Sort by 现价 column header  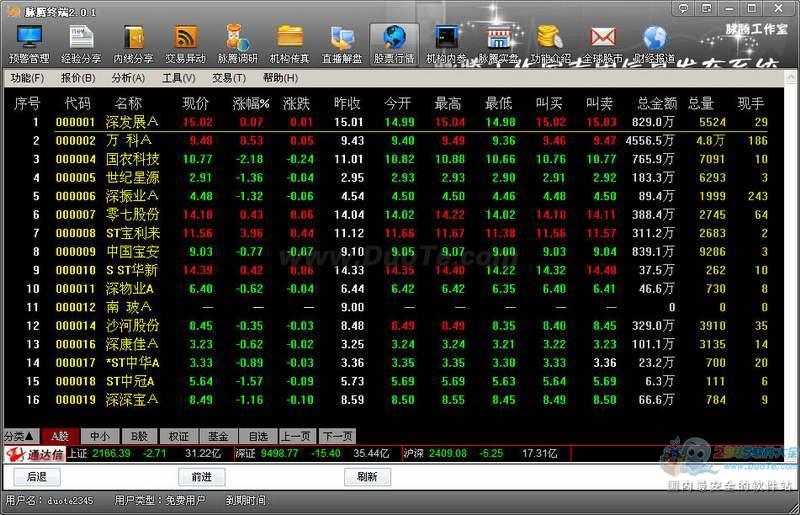pyautogui.click(x=195, y=104)
